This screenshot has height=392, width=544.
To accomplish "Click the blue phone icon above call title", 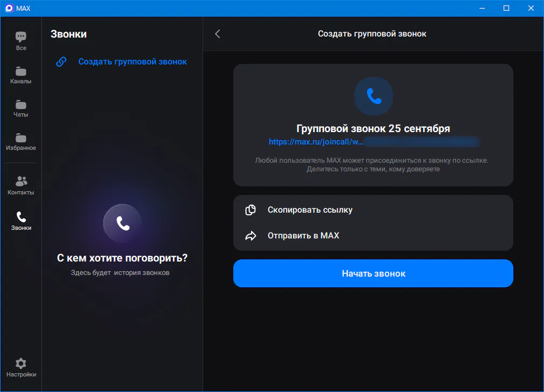I will coord(373,96).
